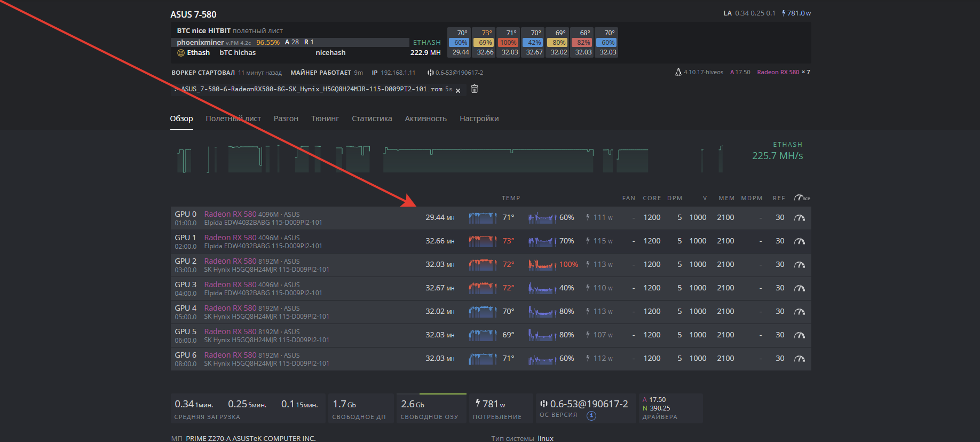
Task: Open overclock tuning icon for GPU 3 row
Action: (x=800, y=288)
